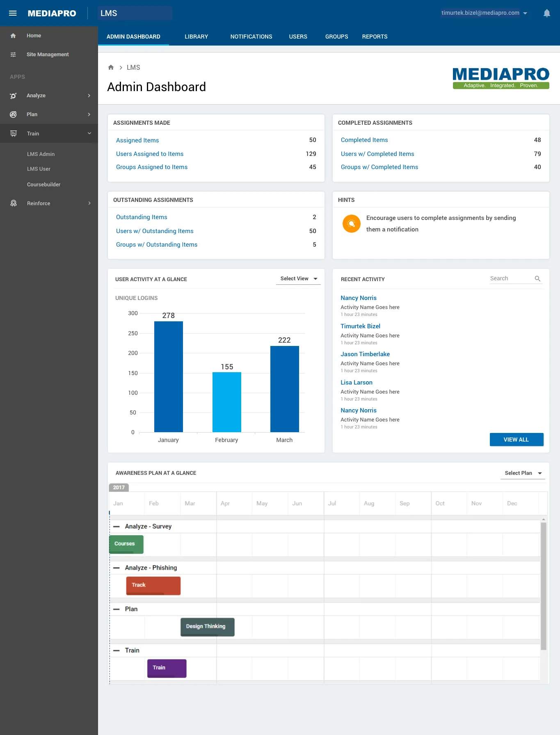This screenshot has width=560, height=735.
Task: Click the red Track timeline block
Action: click(153, 586)
